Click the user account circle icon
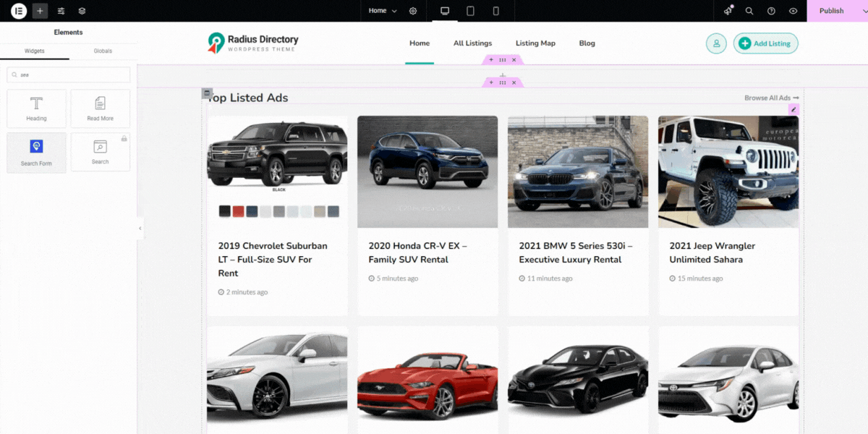Screen dimensions: 868x434 (716, 43)
